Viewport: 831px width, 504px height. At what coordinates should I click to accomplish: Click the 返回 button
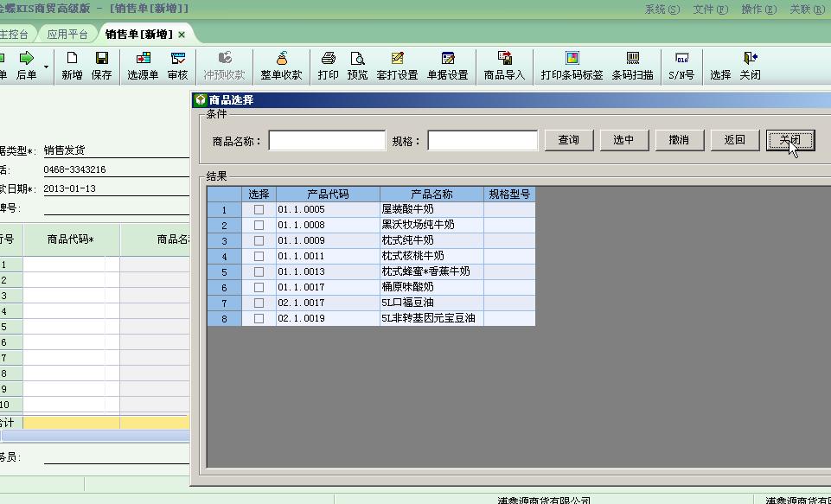click(734, 140)
